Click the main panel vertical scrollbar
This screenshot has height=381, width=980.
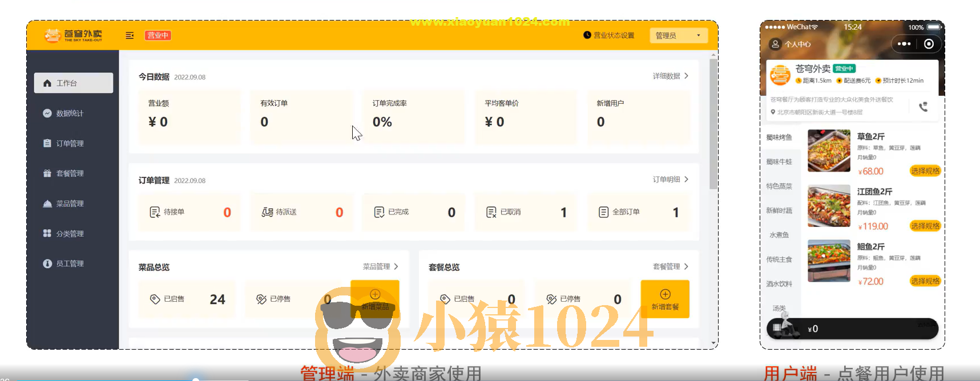[x=713, y=124]
